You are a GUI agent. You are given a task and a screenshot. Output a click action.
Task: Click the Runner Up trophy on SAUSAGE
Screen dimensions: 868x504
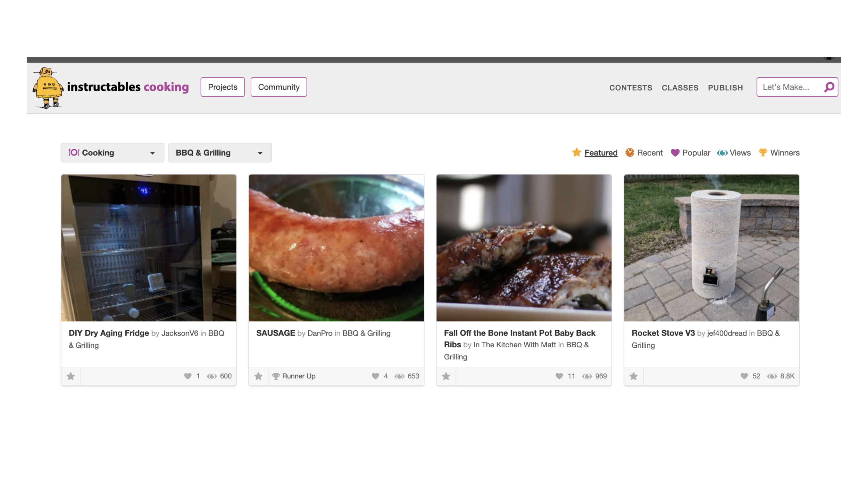pyautogui.click(x=276, y=376)
